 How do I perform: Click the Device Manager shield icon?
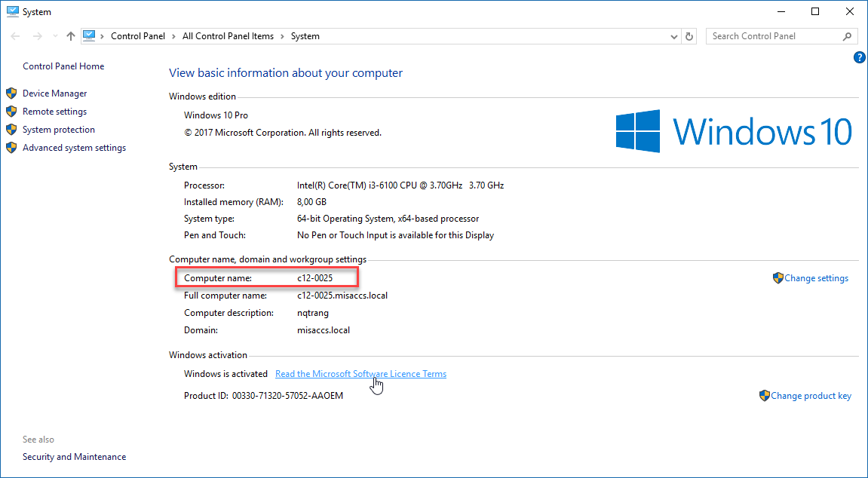coord(11,93)
